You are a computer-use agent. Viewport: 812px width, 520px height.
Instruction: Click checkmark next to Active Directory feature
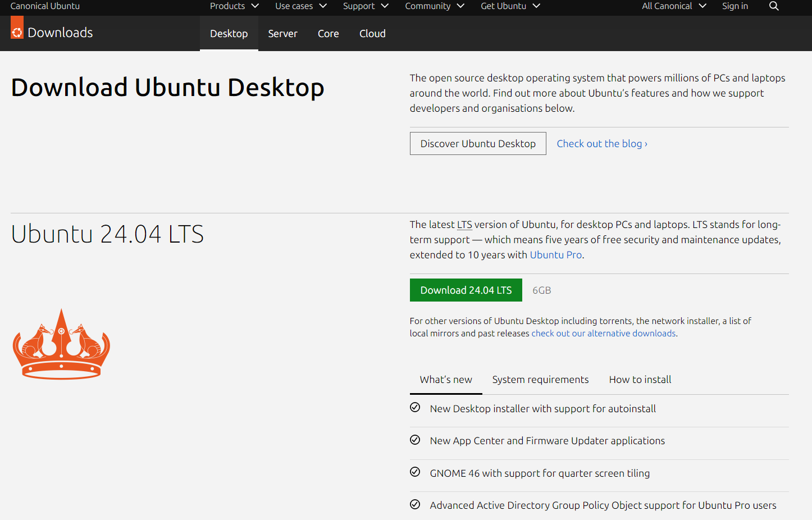point(415,504)
